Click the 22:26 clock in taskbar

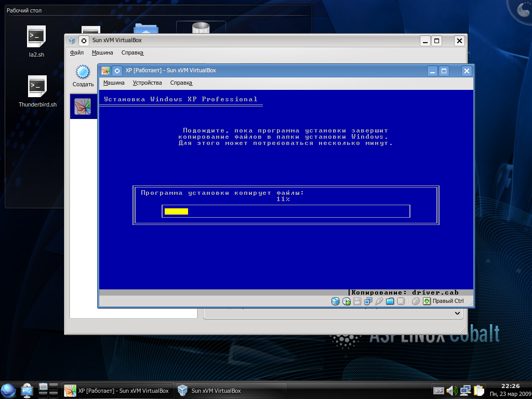pos(510,386)
